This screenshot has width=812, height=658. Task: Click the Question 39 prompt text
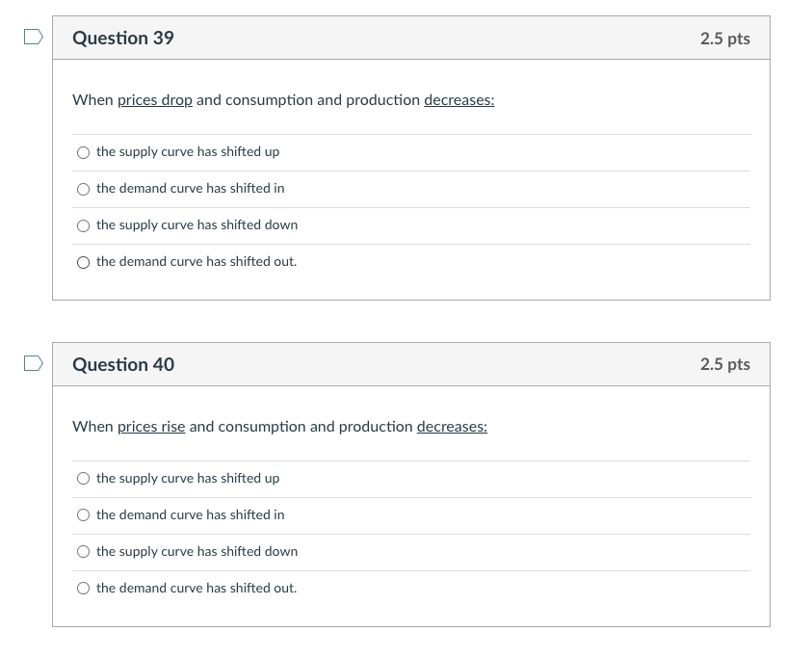[x=283, y=100]
